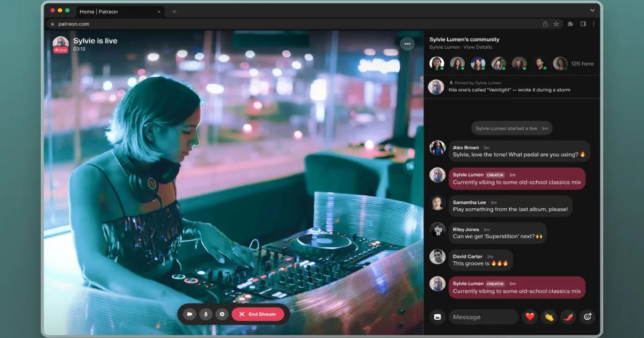Screen dimensions: 644x338
Task: Open the browser profile dropdown chevron
Action: click(x=592, y=10)
